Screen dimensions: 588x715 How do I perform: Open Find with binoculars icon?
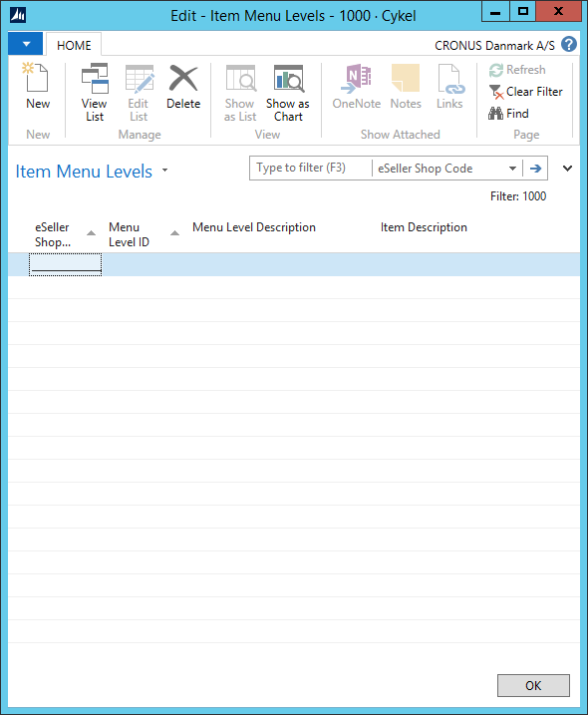click(495, 113)
